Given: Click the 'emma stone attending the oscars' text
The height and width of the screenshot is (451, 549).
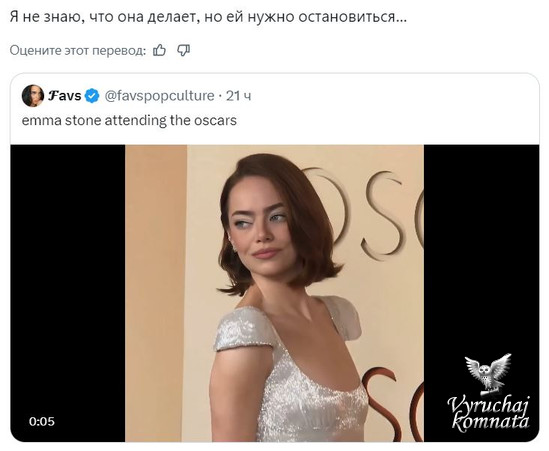Looking at the screenshot, I should [129, 120].
